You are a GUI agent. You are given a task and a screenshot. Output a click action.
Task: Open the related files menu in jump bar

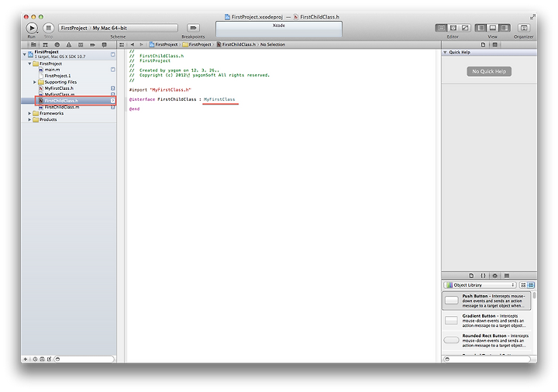click(122, 44)
